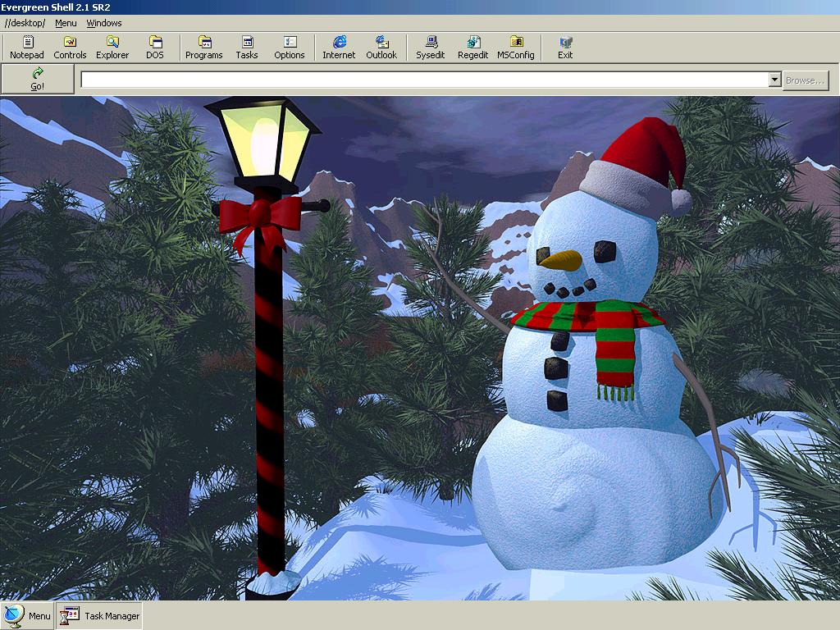Click the Tasks toolbar icon
The width and height of the screenshot is (840, 630).
click(247, 48)
